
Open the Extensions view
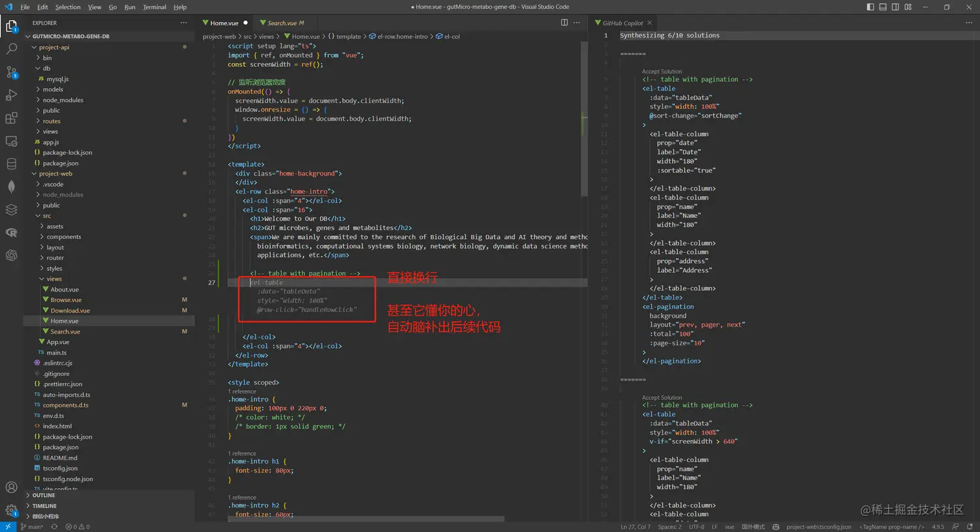click(x=12, y=118)
